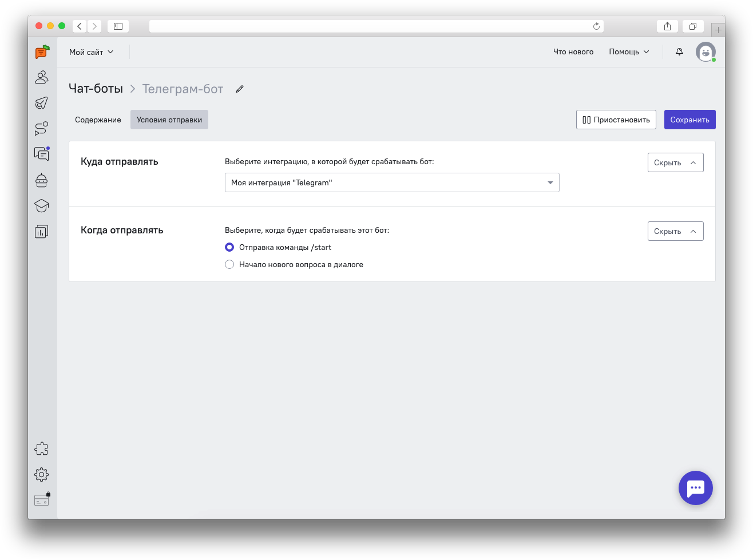The width and height of the screenshot is (753, 560).
Task: Open the funnel route icon in sidebar
Action: pos(42,129)
